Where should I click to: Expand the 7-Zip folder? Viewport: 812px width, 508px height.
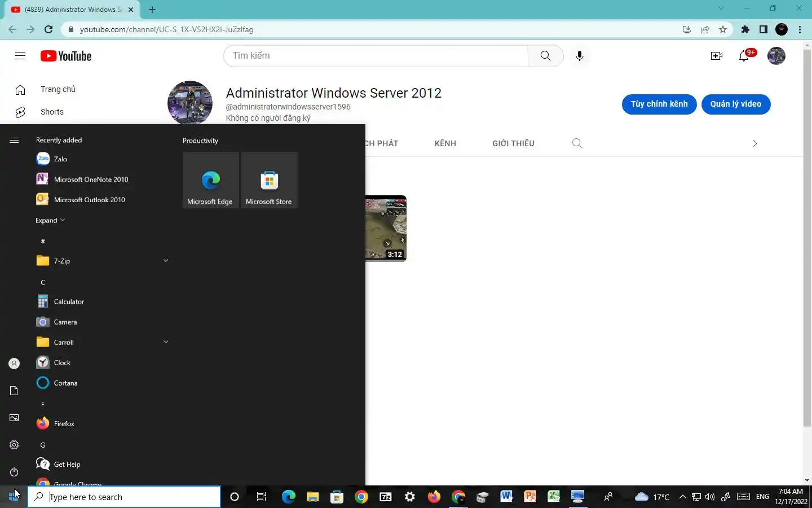click(x=101, y=261)
